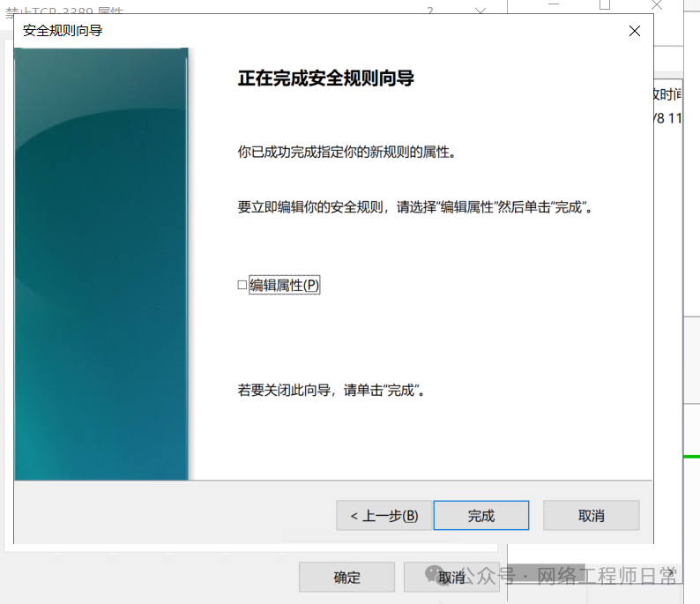Click 确定 in the properties dialog behind

346,578
